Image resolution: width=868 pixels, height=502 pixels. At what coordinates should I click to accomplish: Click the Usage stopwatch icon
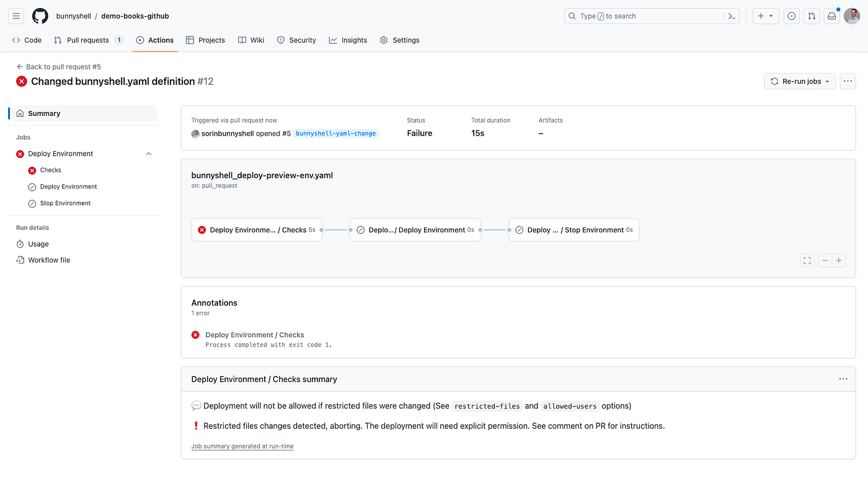pyautogui.click(x=20, y=244)
